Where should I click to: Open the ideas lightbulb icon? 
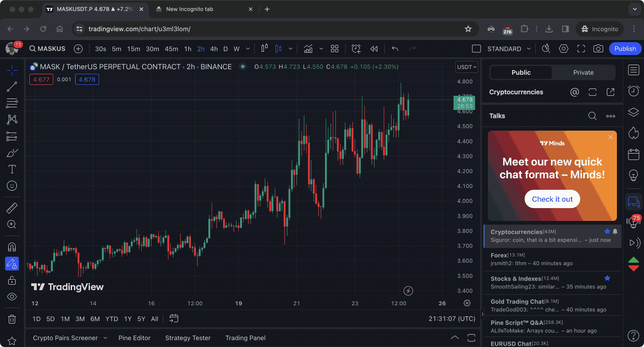633,175
